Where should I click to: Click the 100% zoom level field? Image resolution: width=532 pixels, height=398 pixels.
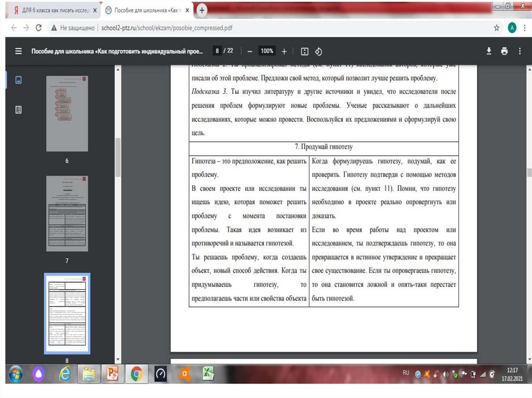(267, 51)
